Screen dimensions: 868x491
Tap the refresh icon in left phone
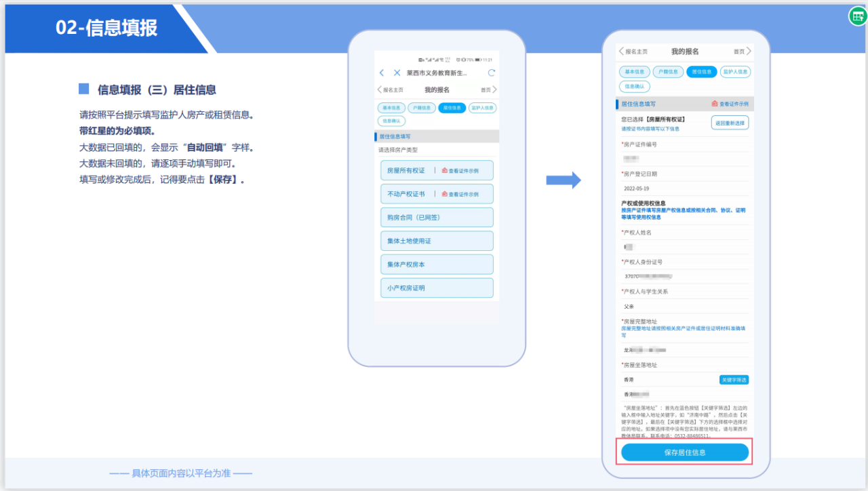(x=492, y=73)
